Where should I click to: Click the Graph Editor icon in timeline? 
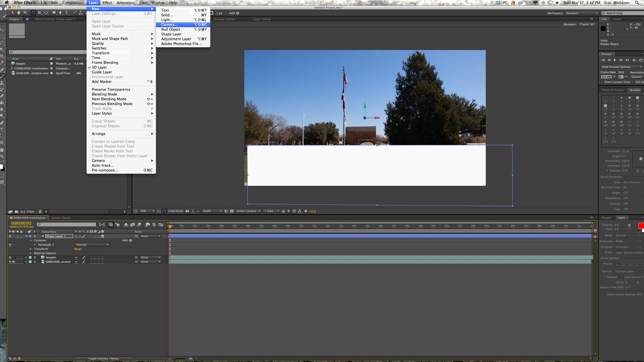pyautogui.click(x=161, y=225)
